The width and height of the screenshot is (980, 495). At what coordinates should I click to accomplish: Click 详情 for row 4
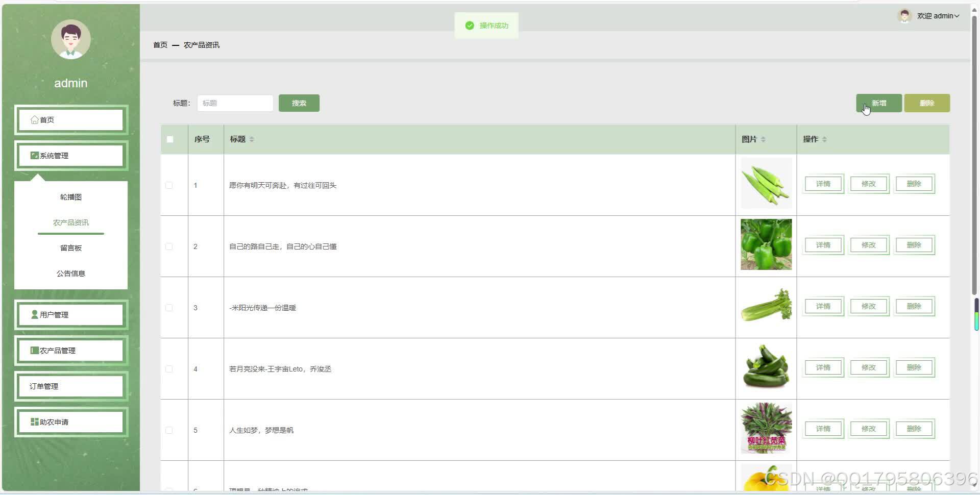823,367
